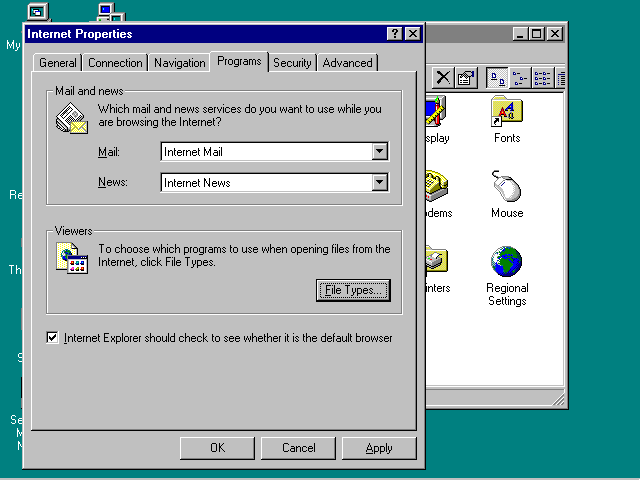Click the Fonts label text
640x480 pixels.
click(507, 138)
